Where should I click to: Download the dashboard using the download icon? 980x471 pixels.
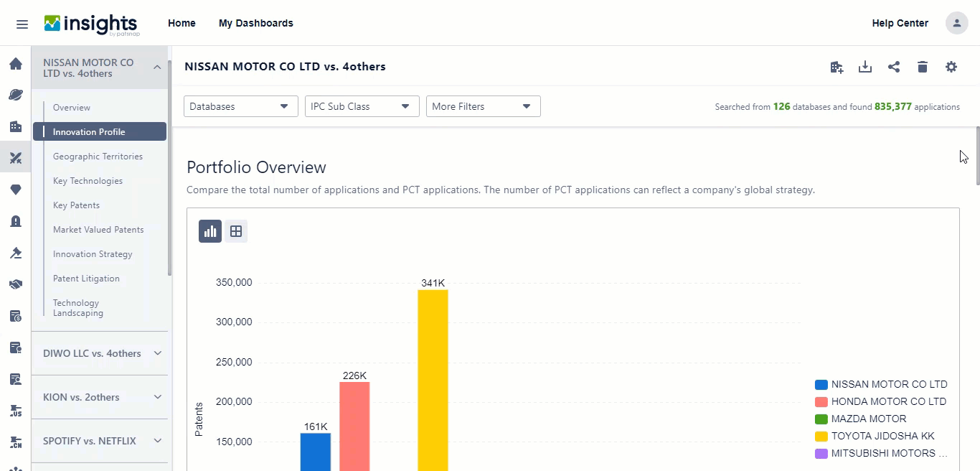865,66
